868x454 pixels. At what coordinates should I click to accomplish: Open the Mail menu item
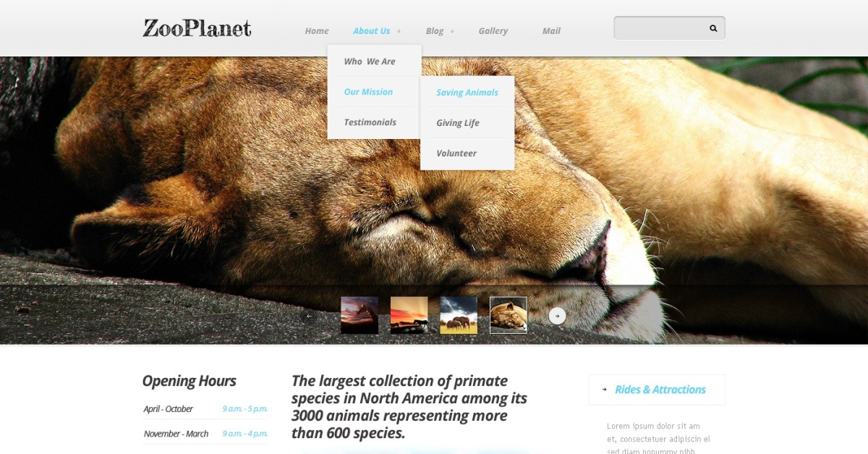(x=551, y=31)
